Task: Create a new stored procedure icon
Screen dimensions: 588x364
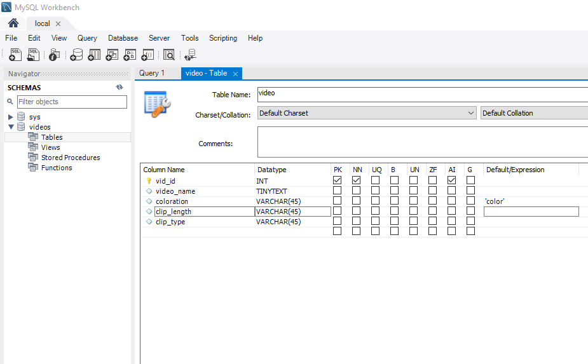Action: [x=130, y=55]
